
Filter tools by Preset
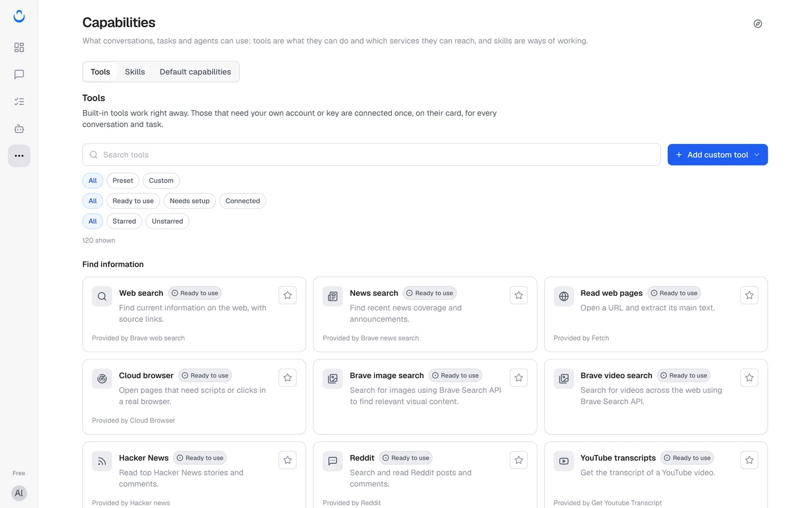(123, 181)
